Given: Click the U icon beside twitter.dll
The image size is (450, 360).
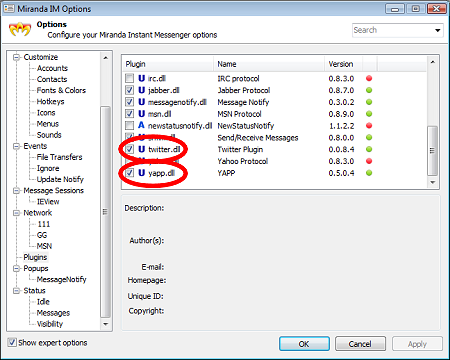Looking at the screenshot, I should tap(142, 149).
